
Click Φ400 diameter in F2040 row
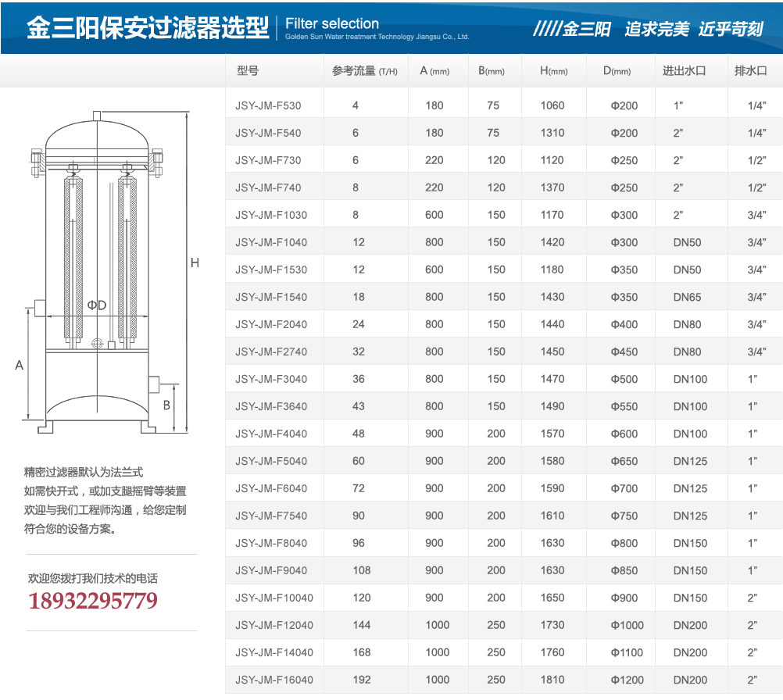click(x=624, y=324)
